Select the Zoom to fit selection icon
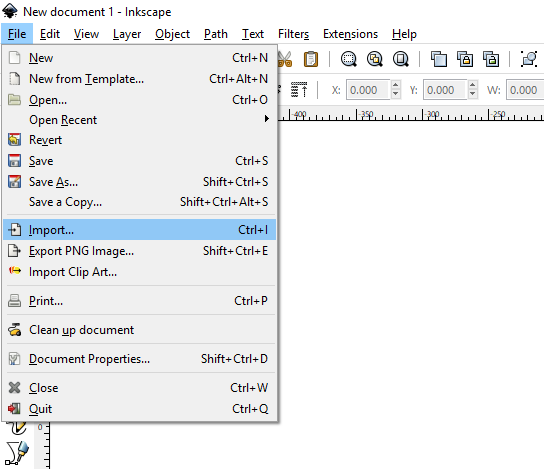 pos(348,59)
